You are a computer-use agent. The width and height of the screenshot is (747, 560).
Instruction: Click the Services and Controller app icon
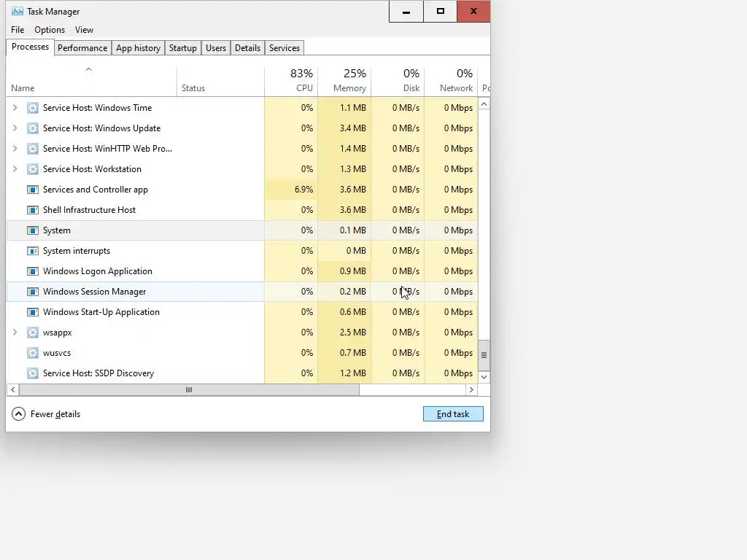[x=32, y=190]
